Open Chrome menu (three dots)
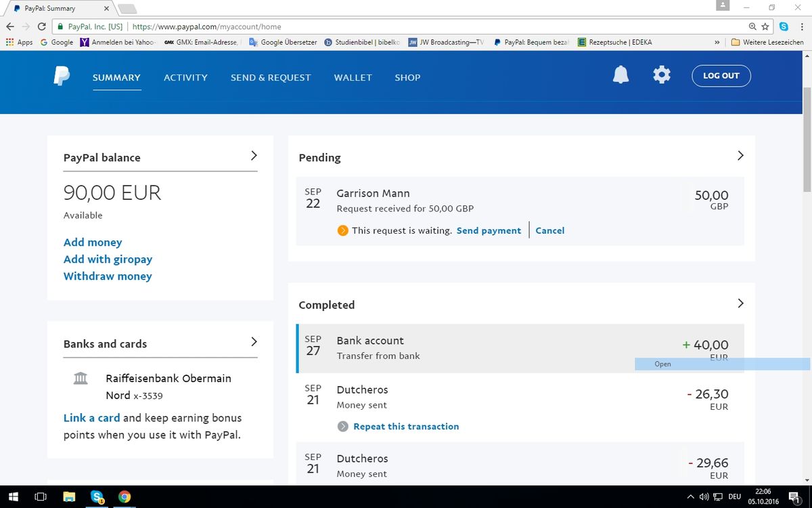This screenshot has height=508, width=812. tap(801, 26)
